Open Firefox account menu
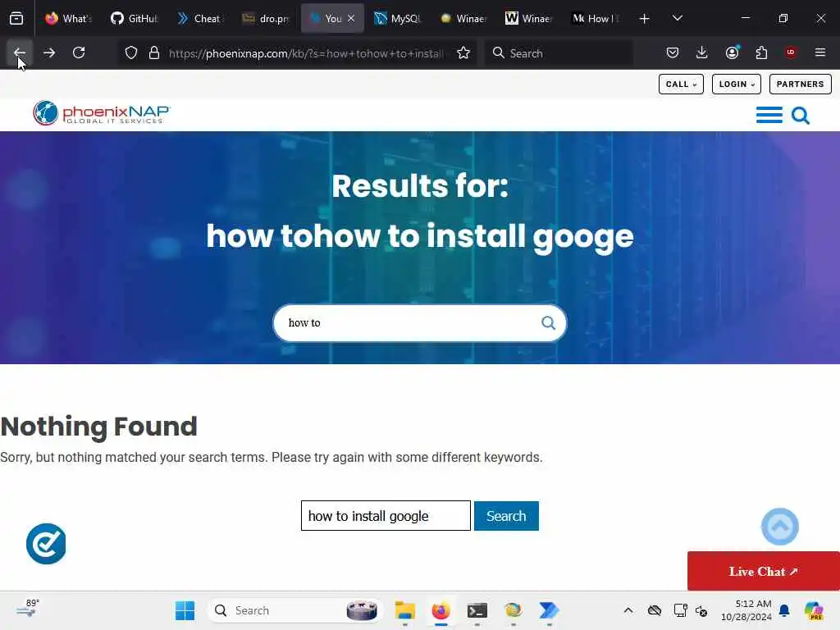Screen dimensions: 840x630 click(732, 52)
